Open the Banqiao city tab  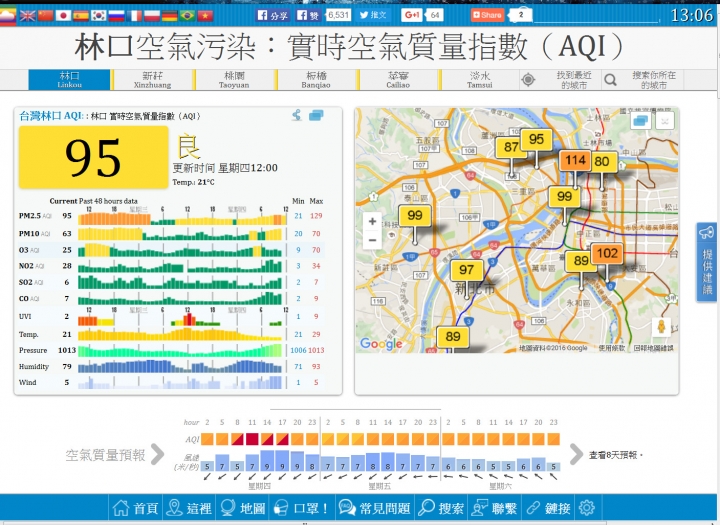(316, 80)
